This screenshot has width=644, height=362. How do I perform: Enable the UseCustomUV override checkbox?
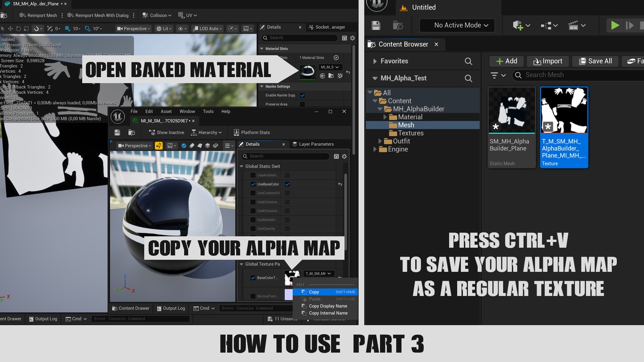coord(253,193)
